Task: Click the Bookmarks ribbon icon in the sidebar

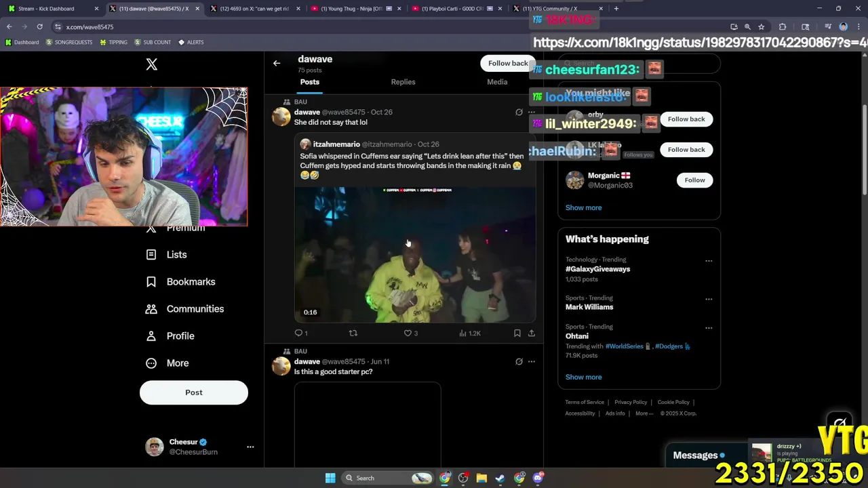Action: (x=151, y=281)
